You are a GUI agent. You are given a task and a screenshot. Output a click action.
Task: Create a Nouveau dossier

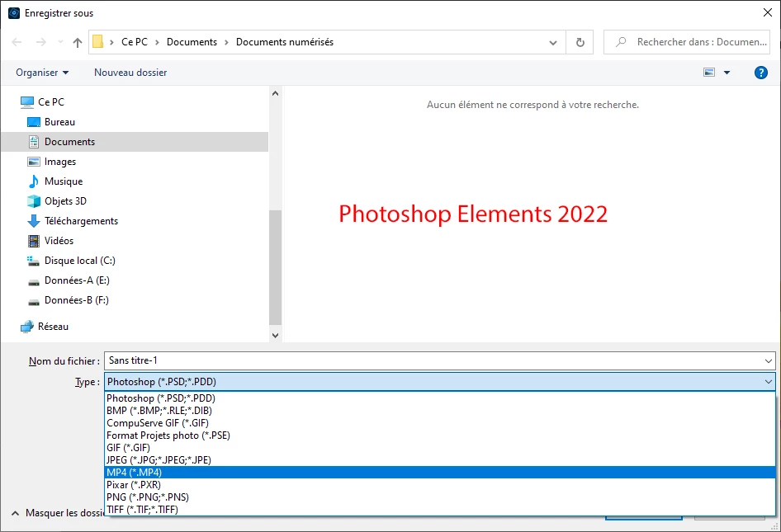click(130, 73)
